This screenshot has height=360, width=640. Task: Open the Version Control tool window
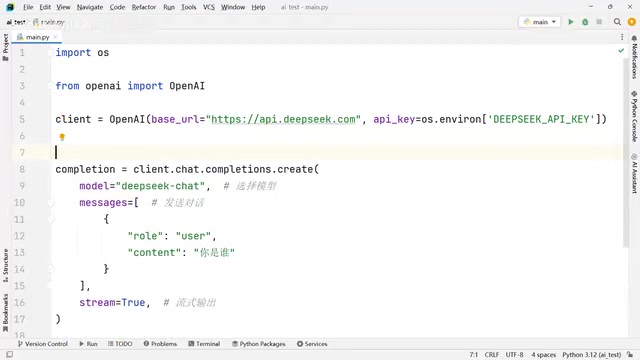(43, 344)
